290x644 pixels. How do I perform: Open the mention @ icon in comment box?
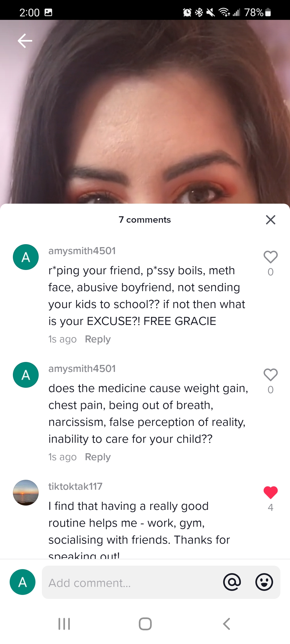tap(232, 582)
